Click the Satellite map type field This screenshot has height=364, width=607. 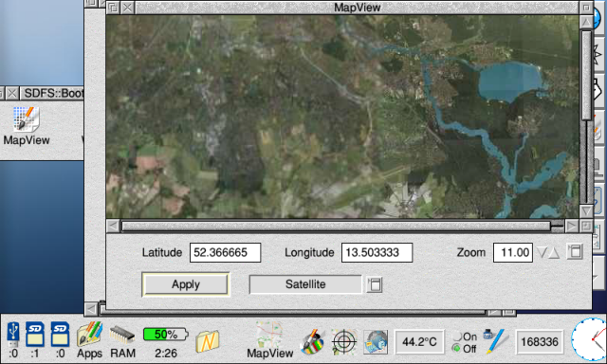(x=305, y=284)
